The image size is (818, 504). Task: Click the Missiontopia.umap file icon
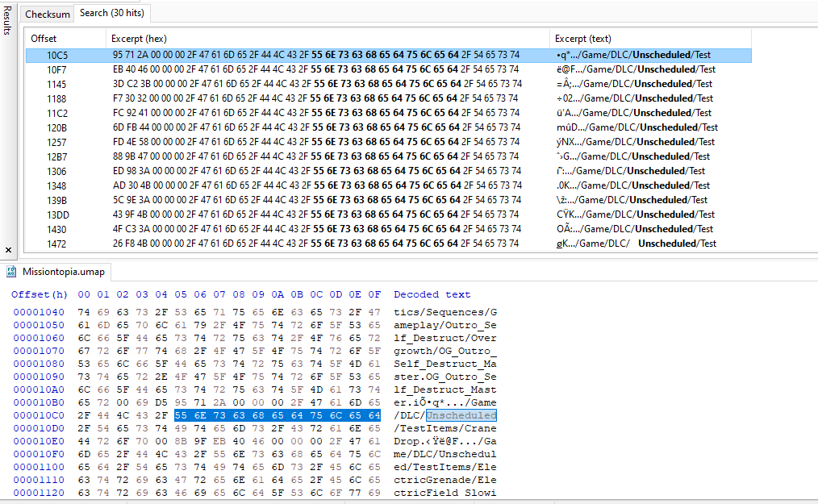click(x=12, y=272)
